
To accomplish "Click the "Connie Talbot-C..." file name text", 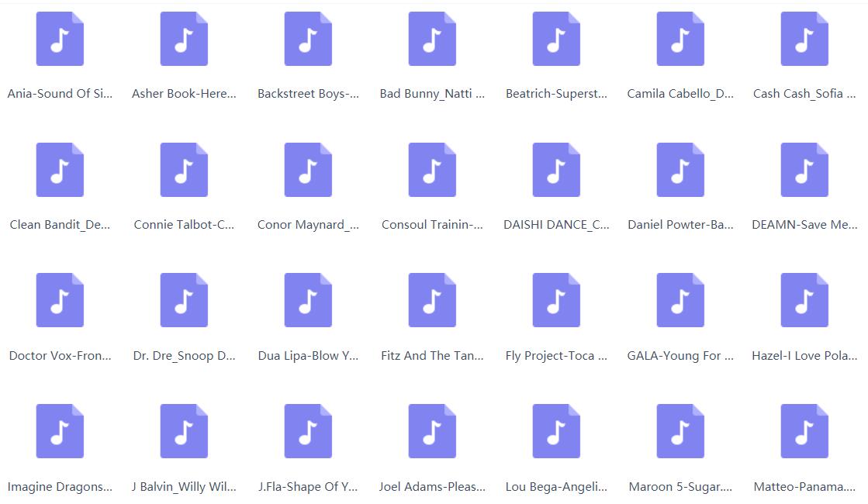I will [184, 225].
